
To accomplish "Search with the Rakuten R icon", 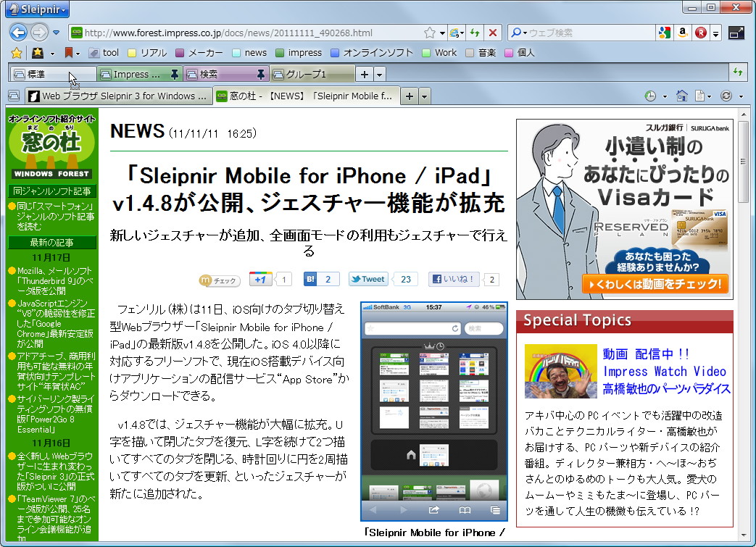I will coord(701,33).
